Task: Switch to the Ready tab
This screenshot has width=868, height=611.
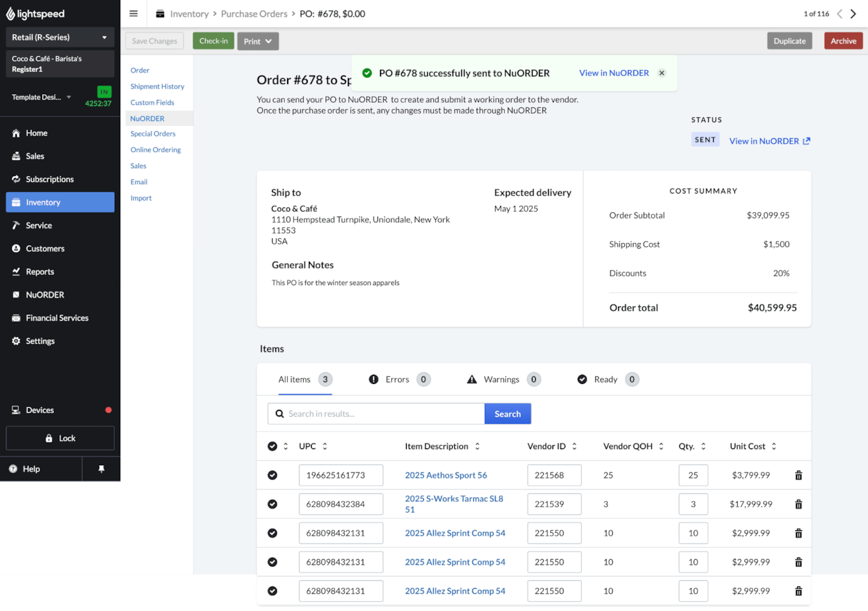Action: pyautogui.click(x=608, y=380)
